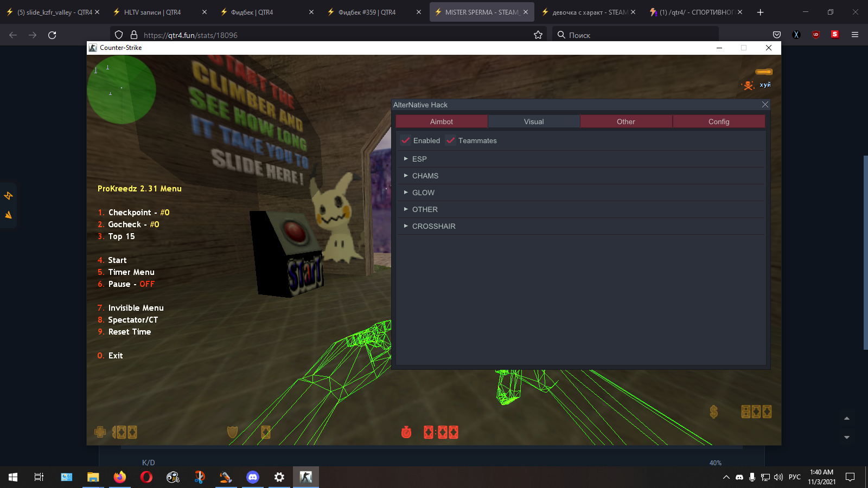The height and width of the screenshot is (488, 868).
Task: Choose Invisible Menu entry
Action: pos(130,308)
